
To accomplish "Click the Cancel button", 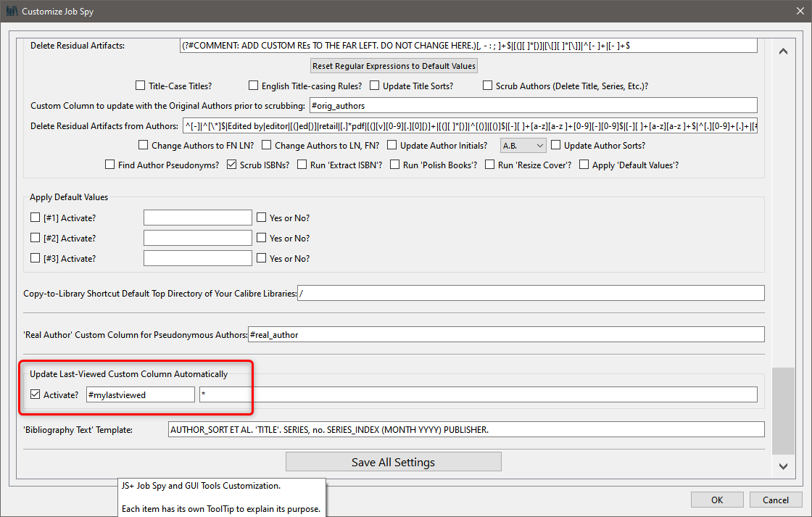I will (x=776, y=500).
